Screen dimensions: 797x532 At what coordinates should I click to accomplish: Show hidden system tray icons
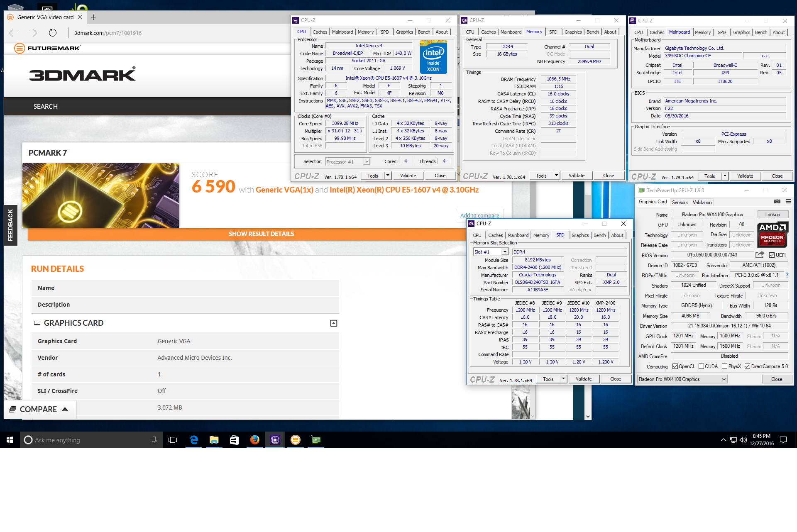click(x=723, y=440)
